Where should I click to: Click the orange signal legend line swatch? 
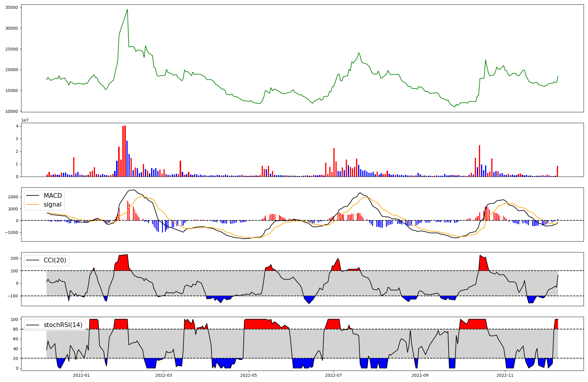pyautogui.click(x=33, y=205)
